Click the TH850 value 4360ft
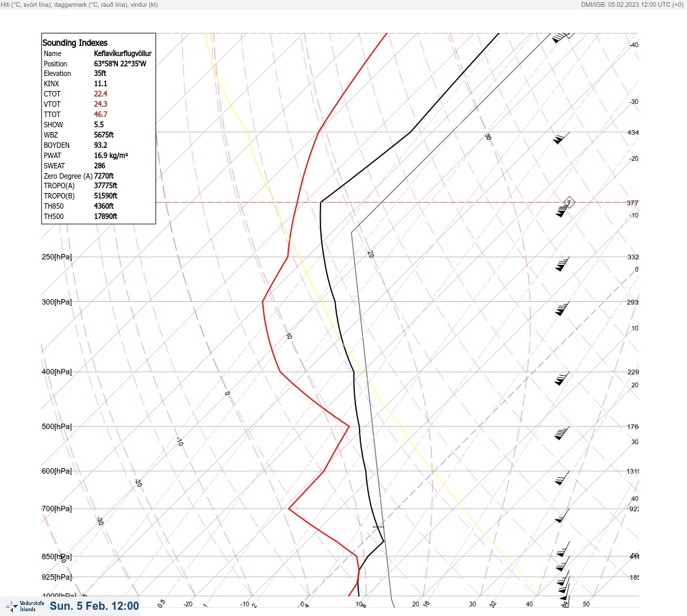 pos(104,206)
